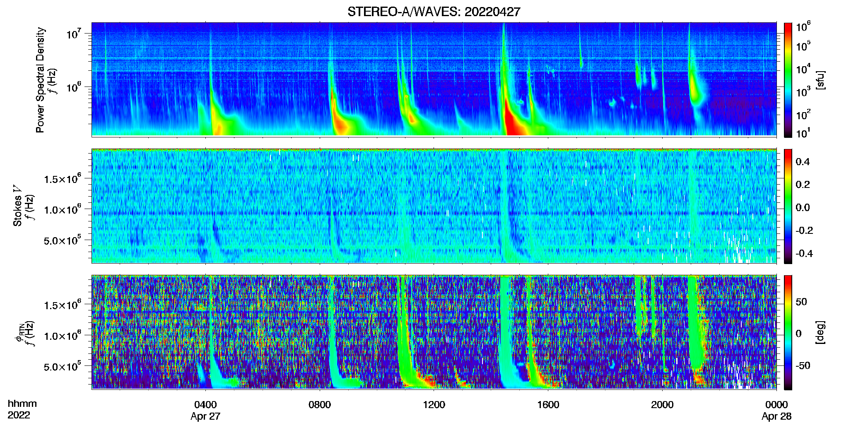Select the 1.5×10^6 tick of Stokes V panel

62,179
